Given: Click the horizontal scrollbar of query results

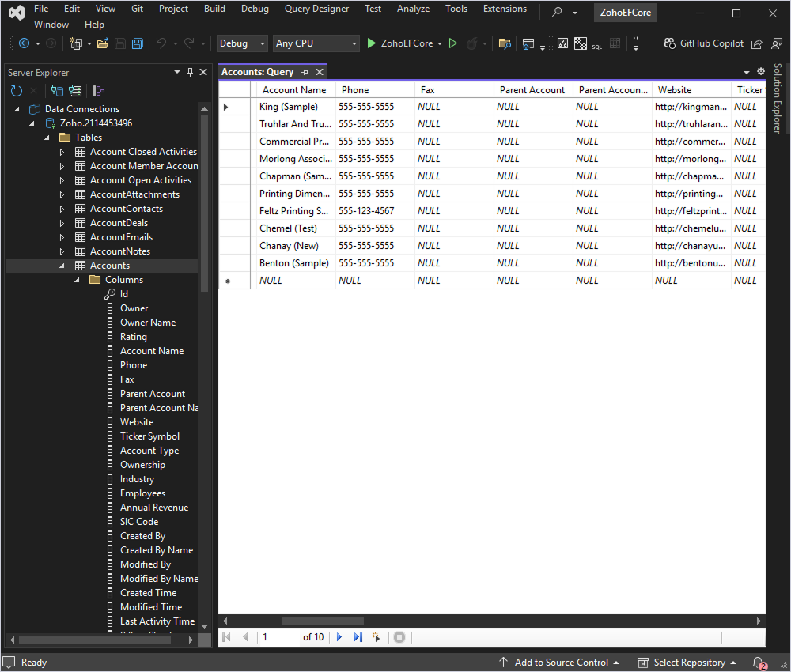Looking at the screenshot, I should (x=323, y=621).
